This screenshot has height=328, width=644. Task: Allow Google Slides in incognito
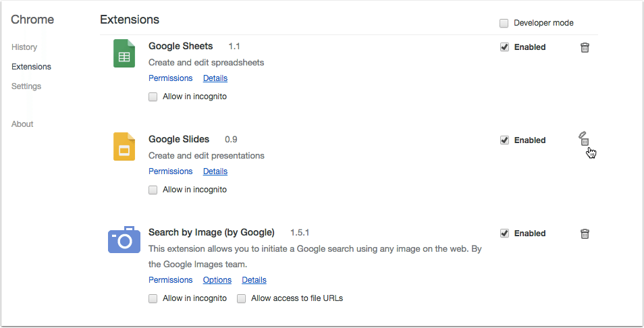(153, 190)
